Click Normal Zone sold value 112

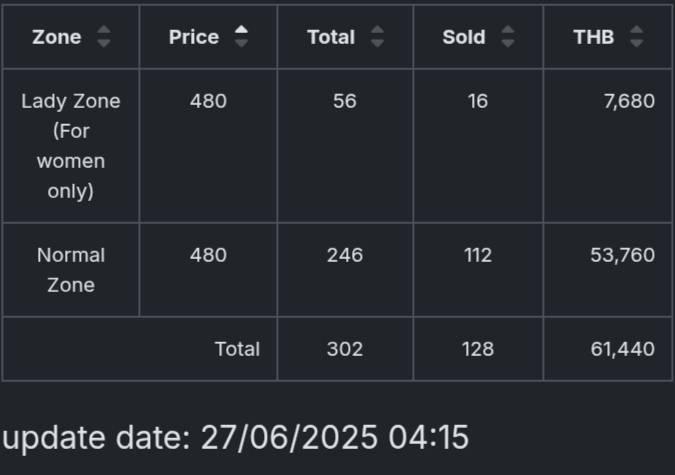[x=478, y=255]
